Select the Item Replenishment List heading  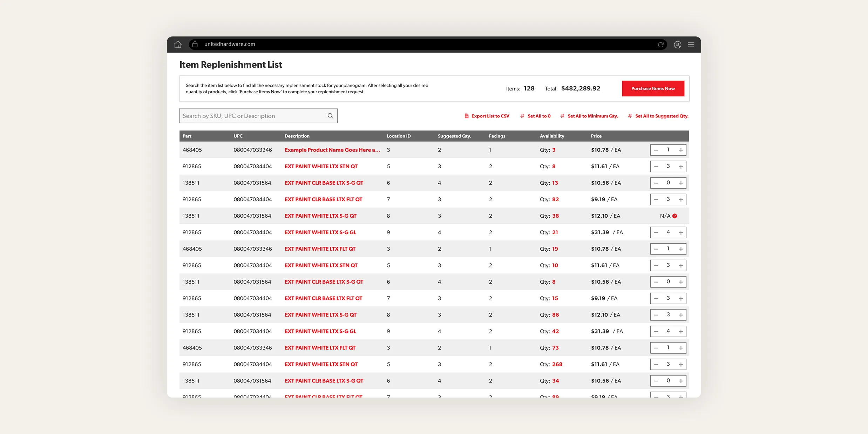tap(231, 65)
